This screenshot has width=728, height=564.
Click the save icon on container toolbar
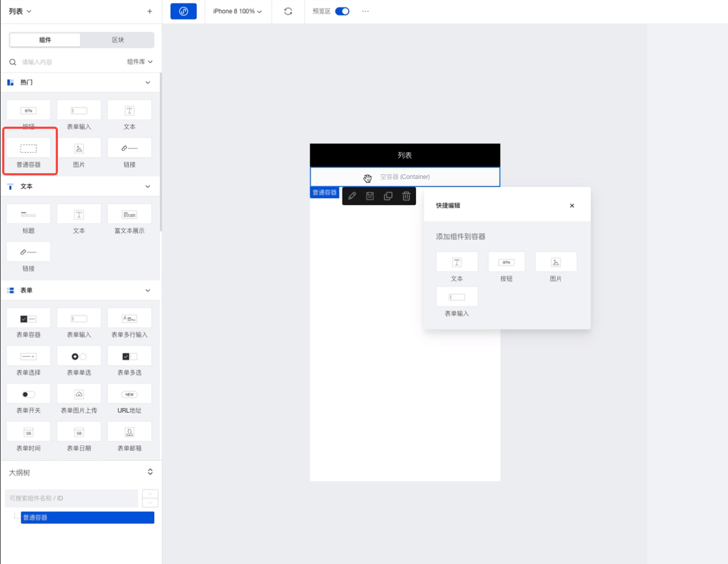[x=370, y=196]
